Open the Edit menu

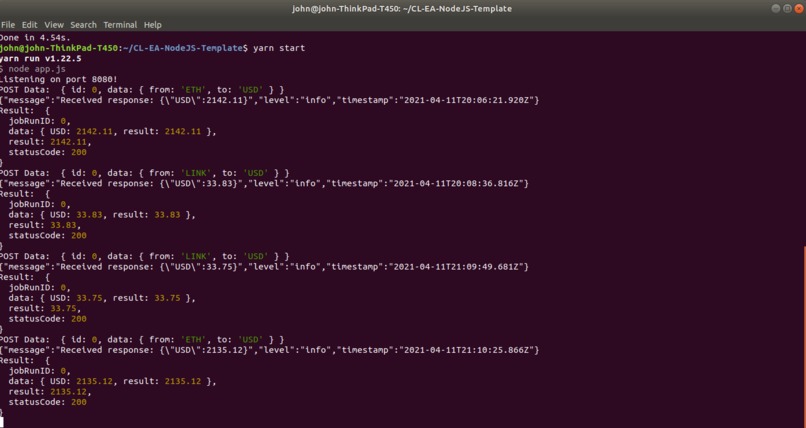[x=29, y=25]
